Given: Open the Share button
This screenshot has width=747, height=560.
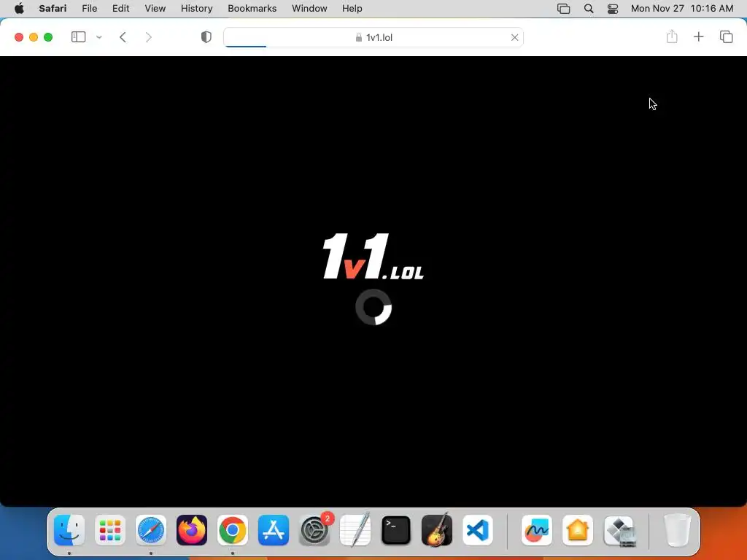Looking at the screenshot, I should (672, 36).
